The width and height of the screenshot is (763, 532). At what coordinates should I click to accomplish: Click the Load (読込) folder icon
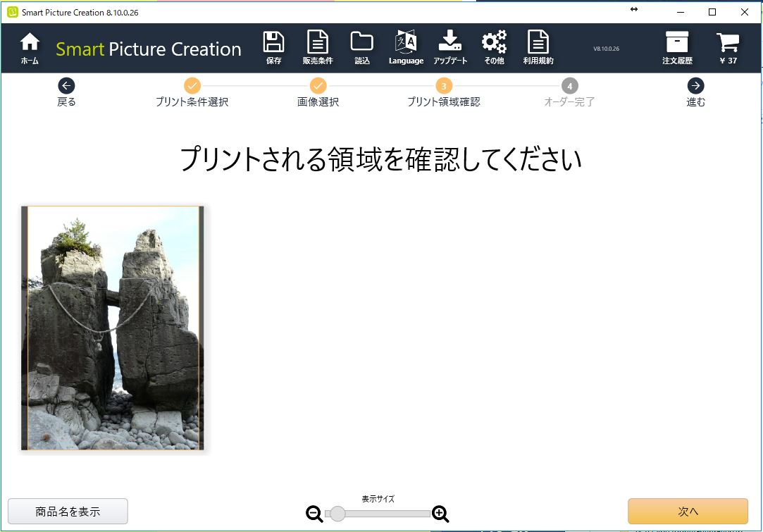361,44
